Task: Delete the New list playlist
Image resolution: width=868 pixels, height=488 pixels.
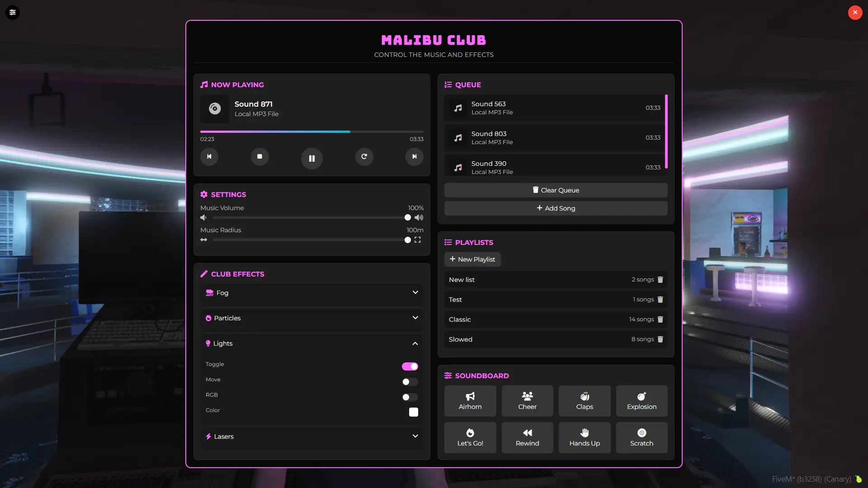Action: point(660,280)
